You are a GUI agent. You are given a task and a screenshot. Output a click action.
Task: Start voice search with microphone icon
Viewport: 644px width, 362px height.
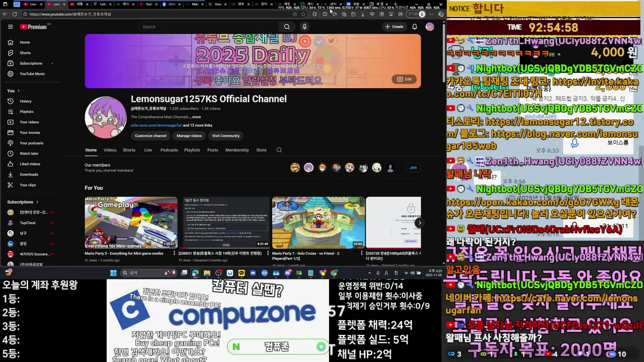tap(304, 27)
